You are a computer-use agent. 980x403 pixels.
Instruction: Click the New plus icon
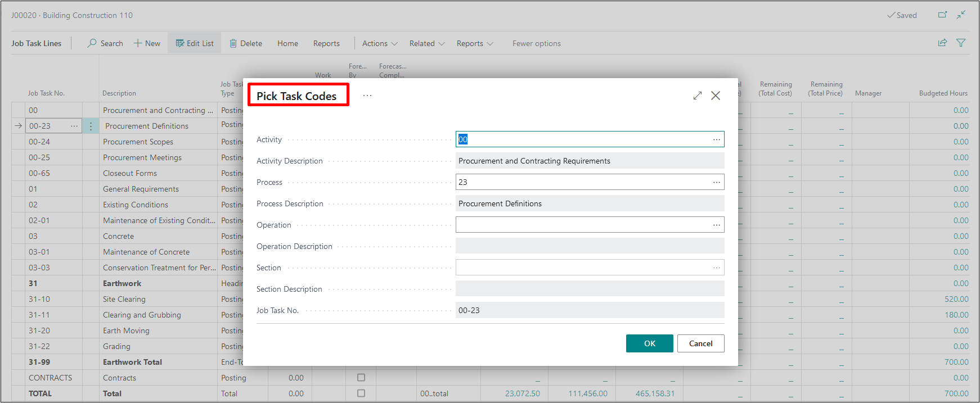[138, 43]
